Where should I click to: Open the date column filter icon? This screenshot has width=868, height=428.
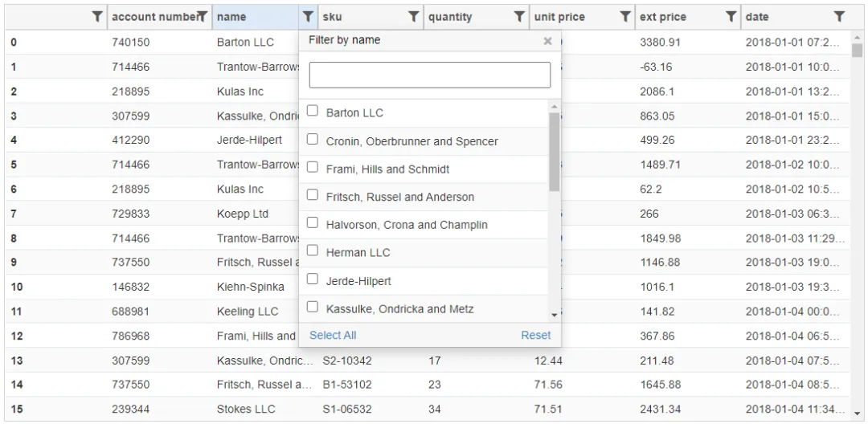point(839,16)
